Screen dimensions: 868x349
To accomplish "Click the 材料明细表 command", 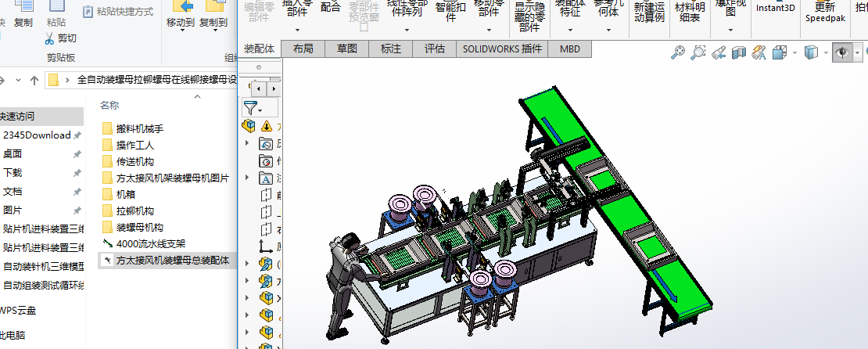I will point(690,11).
